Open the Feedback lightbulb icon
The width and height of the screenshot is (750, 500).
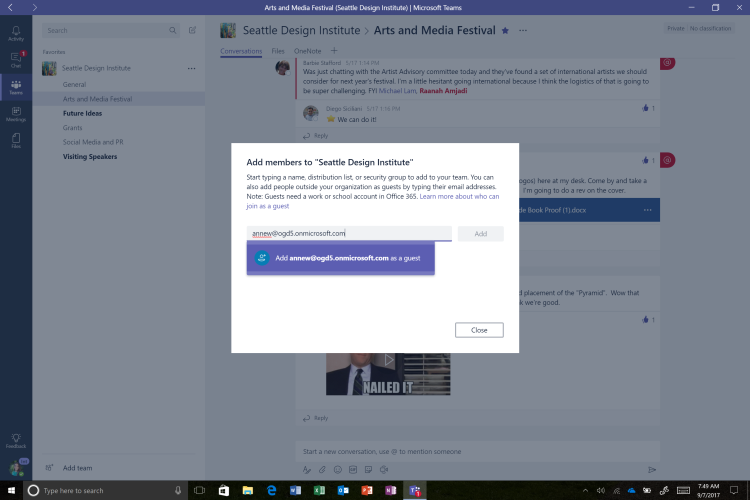pos(16,441)
